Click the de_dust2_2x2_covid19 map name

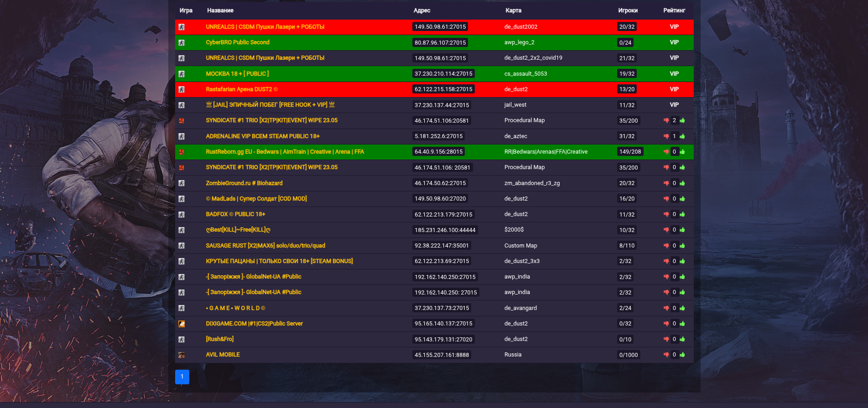coord(533,58)
